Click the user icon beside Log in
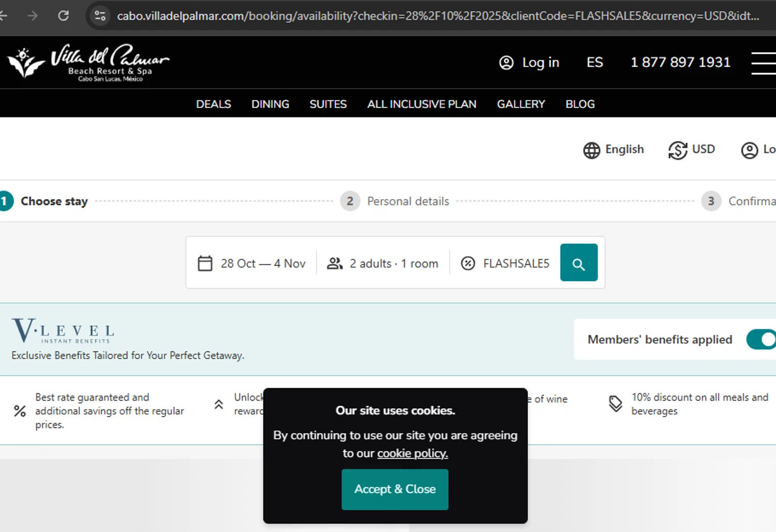This screenshot has height=532, width=776. pyautogui.click(x=506, y=63)
